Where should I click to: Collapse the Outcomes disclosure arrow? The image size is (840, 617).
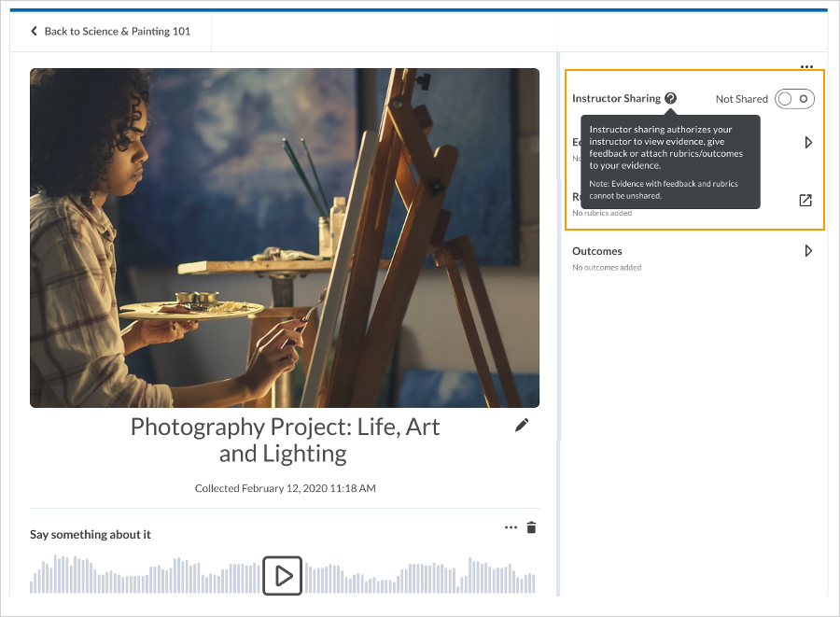808,250
